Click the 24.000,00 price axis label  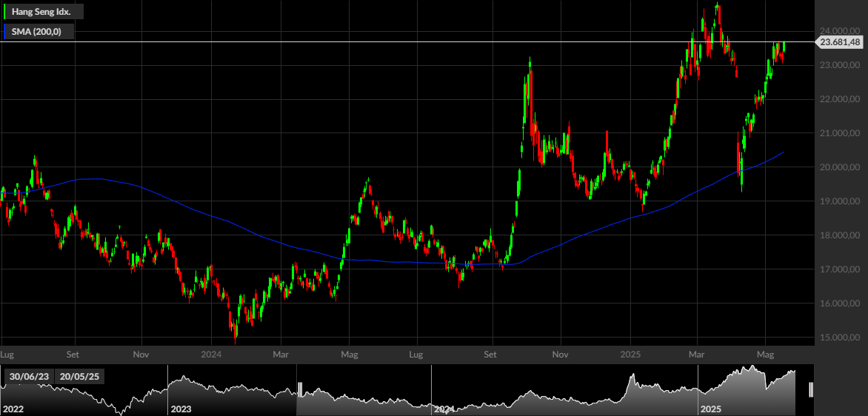click(x=841, y=31)
